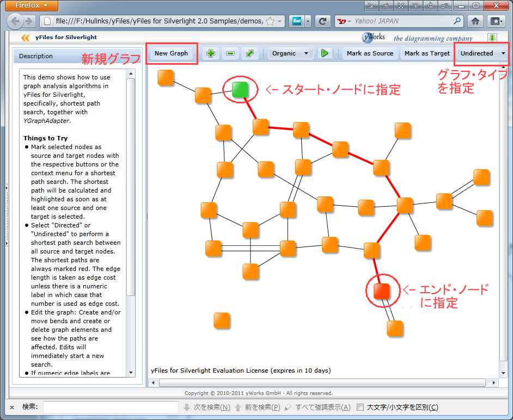Reload the page
Viewport: 513px width, 420px height.
click(322, 21)
